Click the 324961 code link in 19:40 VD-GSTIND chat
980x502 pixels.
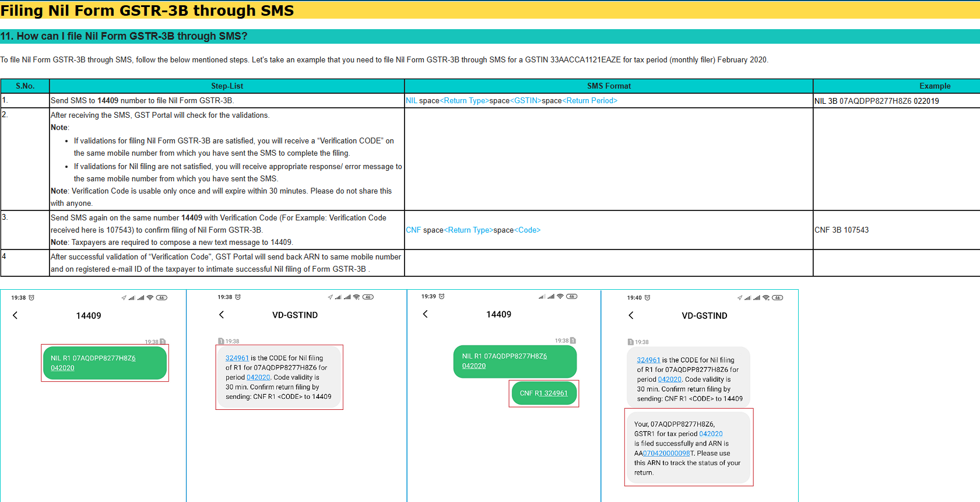tap(648, 360)
